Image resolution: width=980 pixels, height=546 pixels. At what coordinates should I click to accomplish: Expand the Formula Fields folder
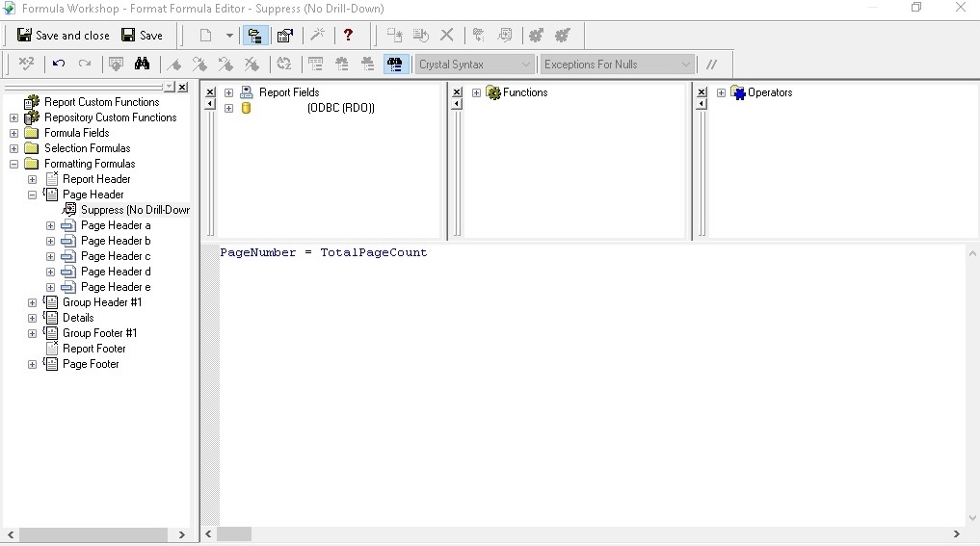tap(13, 133)
